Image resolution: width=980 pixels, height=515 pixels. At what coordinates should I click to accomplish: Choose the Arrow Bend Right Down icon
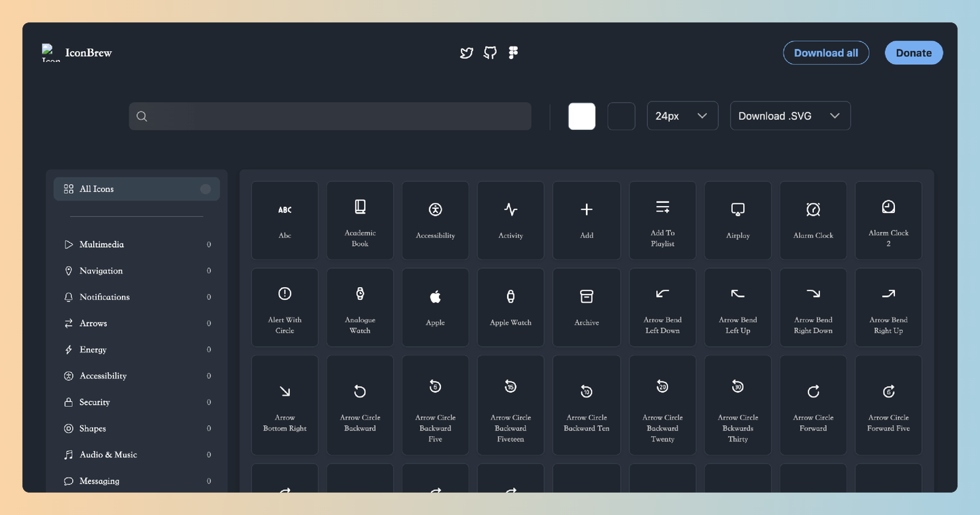pos(813,308)
